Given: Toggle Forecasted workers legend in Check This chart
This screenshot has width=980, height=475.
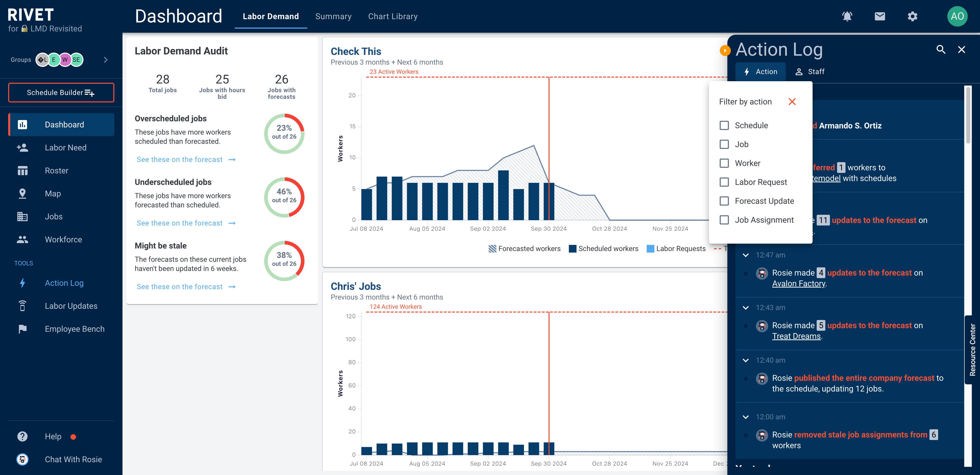Looking at the screenshot, I should click(525, 248).
